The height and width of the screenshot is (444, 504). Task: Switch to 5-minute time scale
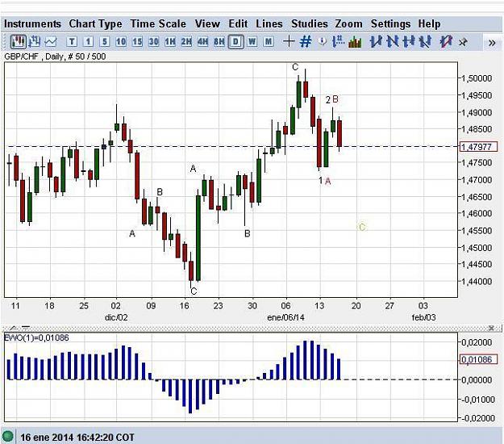[x=105, y=42]
